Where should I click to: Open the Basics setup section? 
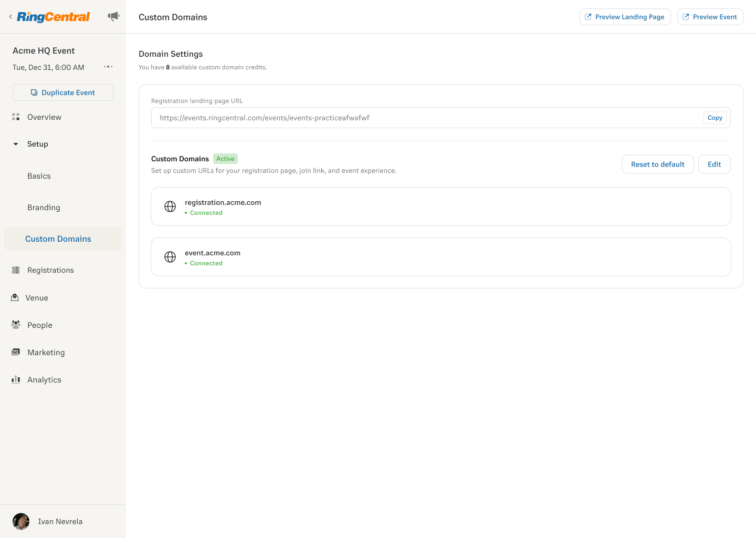[x=39, y=175]
